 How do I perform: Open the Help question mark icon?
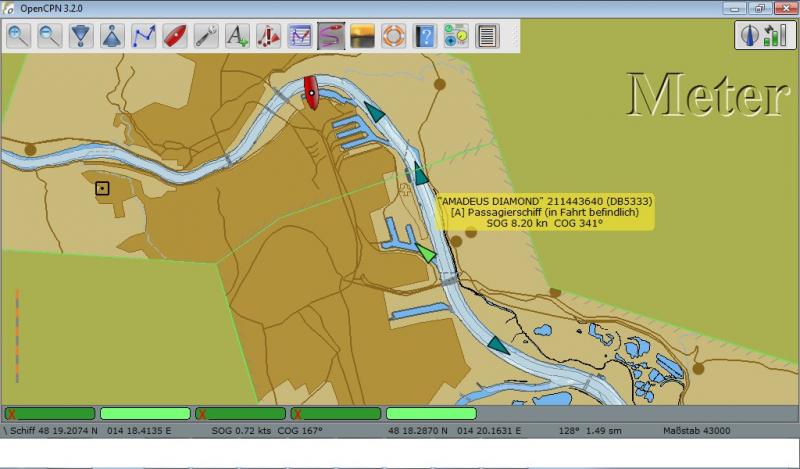[424, 37]
